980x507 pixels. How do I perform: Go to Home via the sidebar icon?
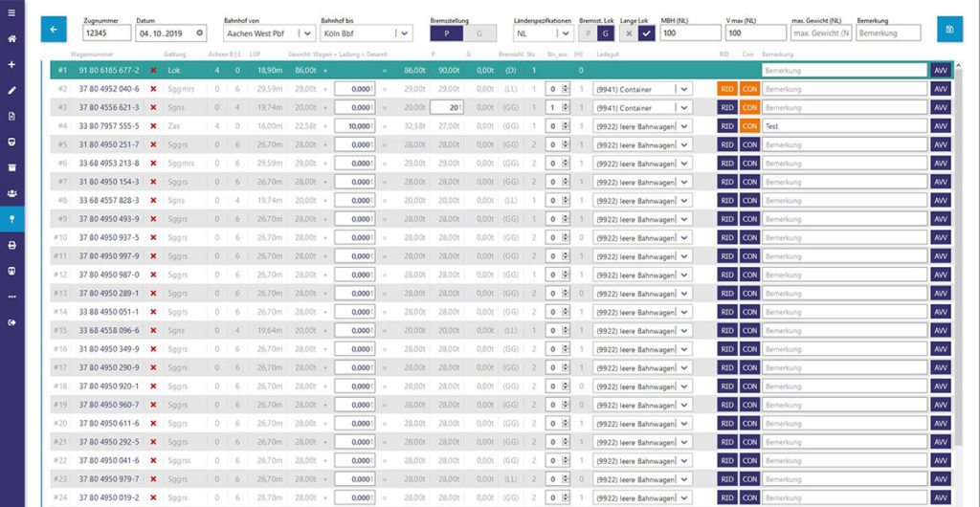(x=11, y=39)
